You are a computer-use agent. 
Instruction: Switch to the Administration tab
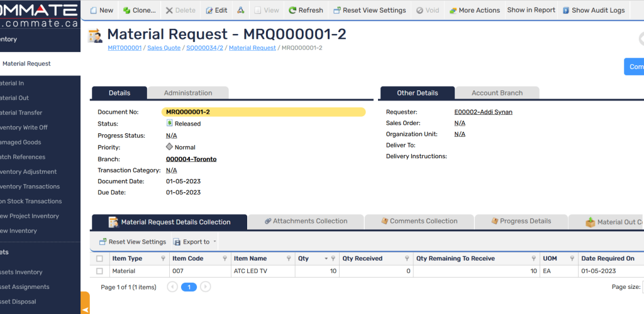point(187,93)
